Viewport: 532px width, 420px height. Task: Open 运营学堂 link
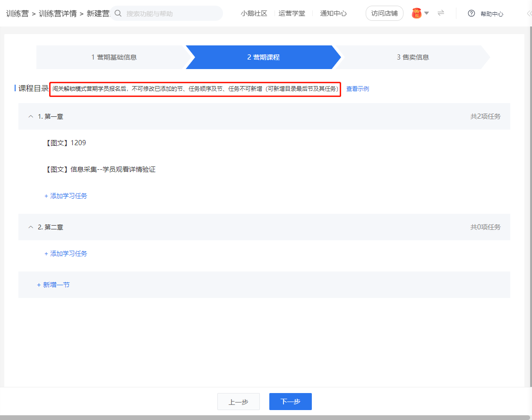point(292,13)
